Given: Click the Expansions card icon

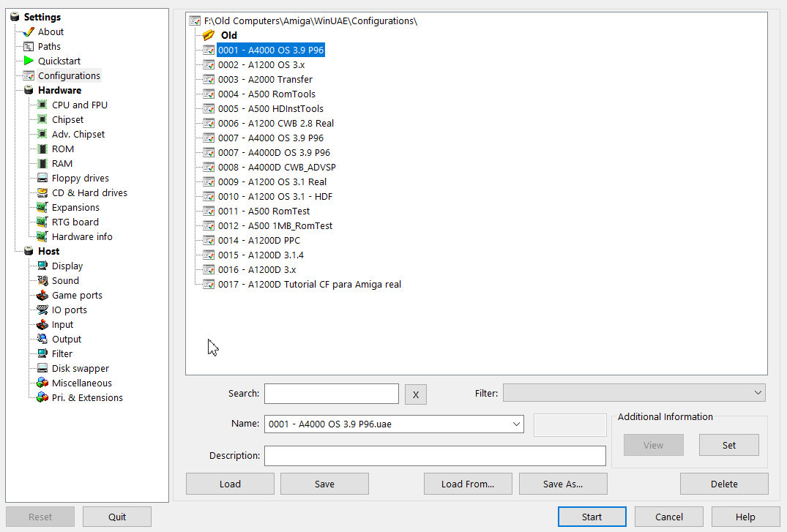Looking at the screenshot, I should pos(42,207).
